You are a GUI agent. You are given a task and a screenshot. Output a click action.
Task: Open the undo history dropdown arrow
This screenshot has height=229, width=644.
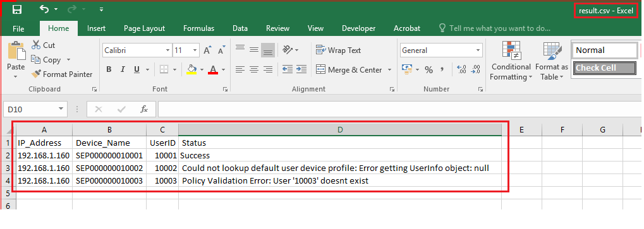click(56, 9)
